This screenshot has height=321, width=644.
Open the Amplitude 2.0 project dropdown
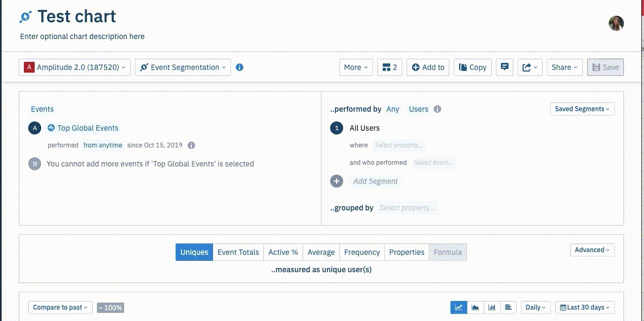coord(75,67)
